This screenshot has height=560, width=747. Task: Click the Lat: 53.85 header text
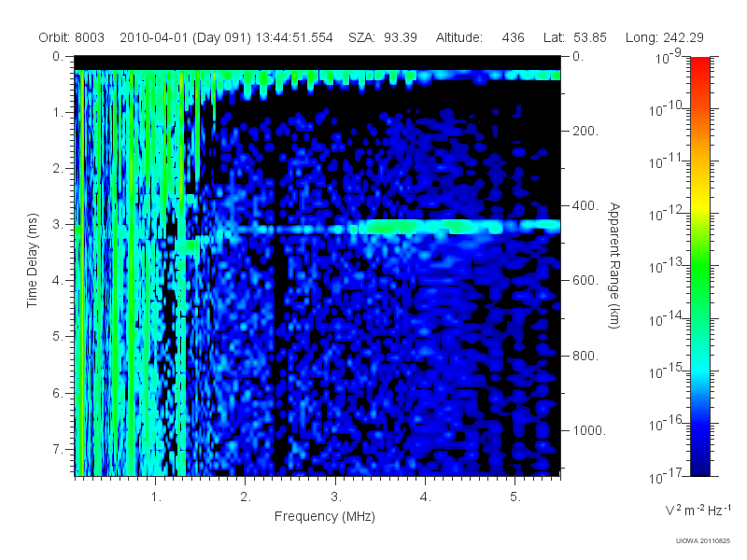tap(575, 37)
